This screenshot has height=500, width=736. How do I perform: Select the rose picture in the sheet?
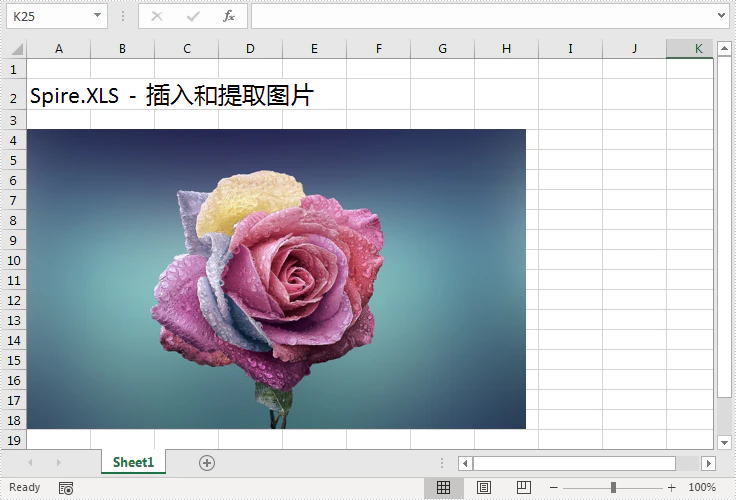coord(276,279)
